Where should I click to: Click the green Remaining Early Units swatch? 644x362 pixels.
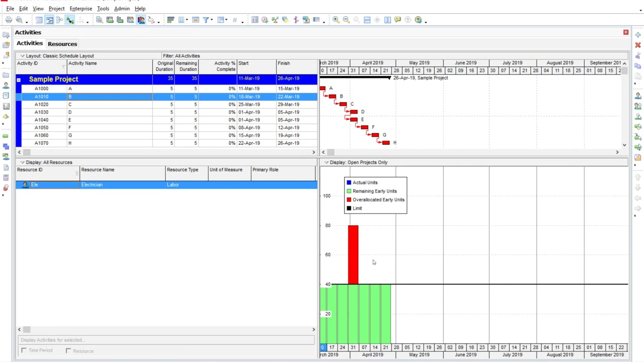tap(349, 191)
